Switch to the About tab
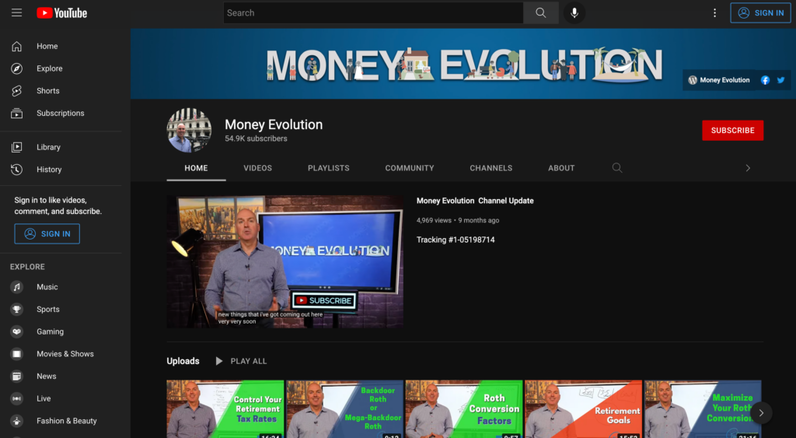This screenshot has height=438, width=796. pos(561,168)
